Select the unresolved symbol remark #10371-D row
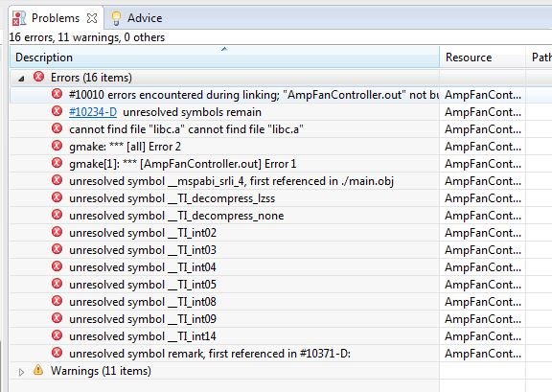Screen dimensions: 552x392 click(x=281, y=354)
